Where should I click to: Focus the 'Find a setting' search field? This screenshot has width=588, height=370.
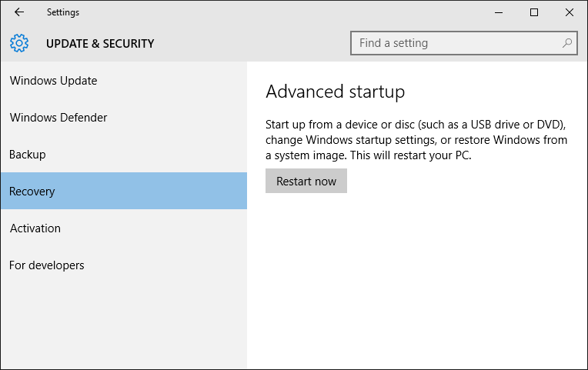click(458, 43)
